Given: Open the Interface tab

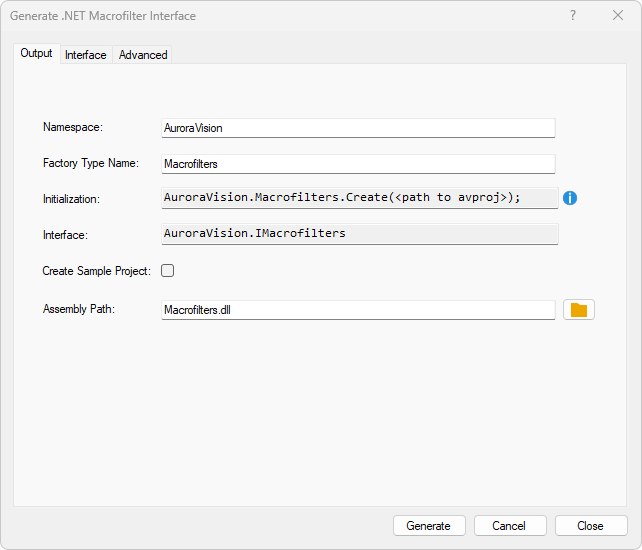Looking at the screenshot, I should tap(86, 55).
